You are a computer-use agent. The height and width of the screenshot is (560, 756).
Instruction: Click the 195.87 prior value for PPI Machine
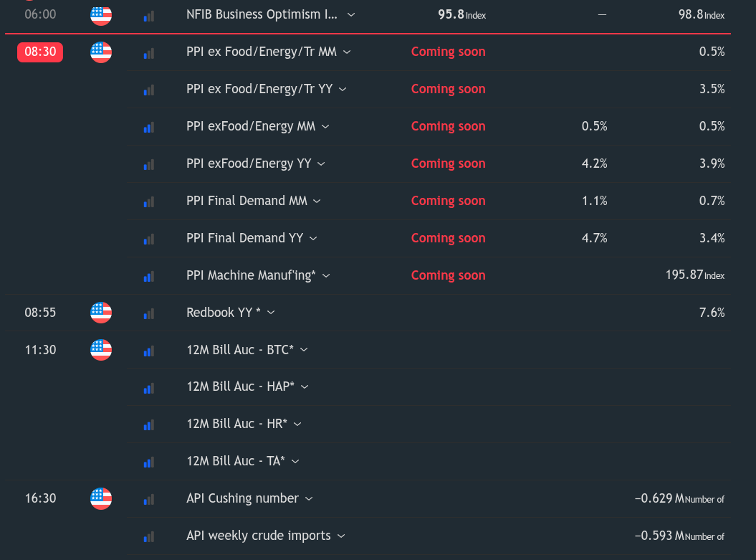684,275
